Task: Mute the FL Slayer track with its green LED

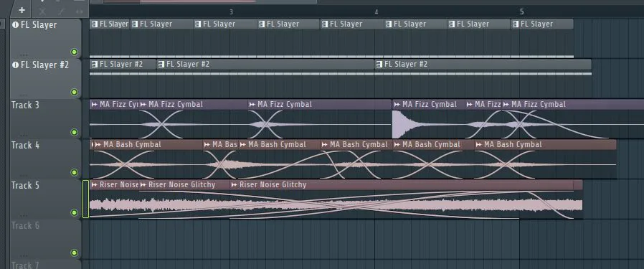Action: pos(74,52)
